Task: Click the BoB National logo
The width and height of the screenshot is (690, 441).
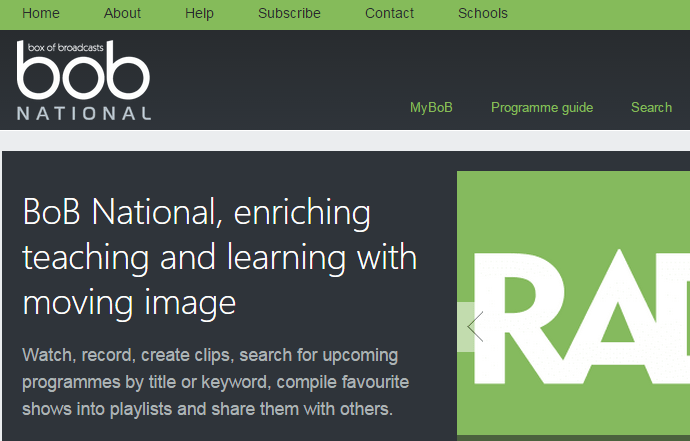Action: (84, 81)
